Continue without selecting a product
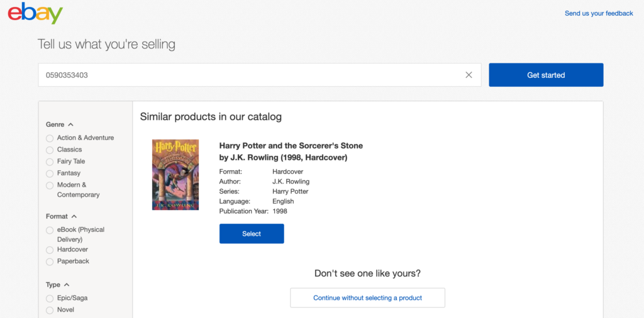Viewport: 644px width, 318px height. [367, 298]
